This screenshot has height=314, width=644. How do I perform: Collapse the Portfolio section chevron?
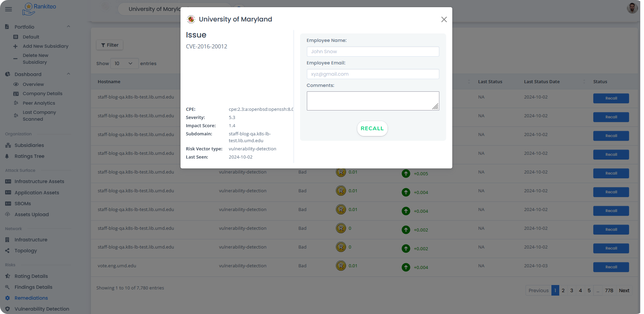[68, 27]
